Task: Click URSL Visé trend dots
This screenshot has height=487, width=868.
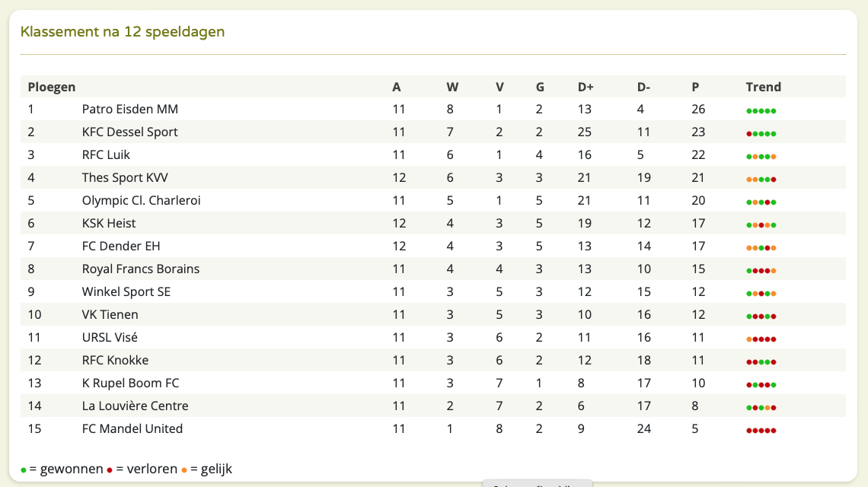Action: (x=761, y=339)
